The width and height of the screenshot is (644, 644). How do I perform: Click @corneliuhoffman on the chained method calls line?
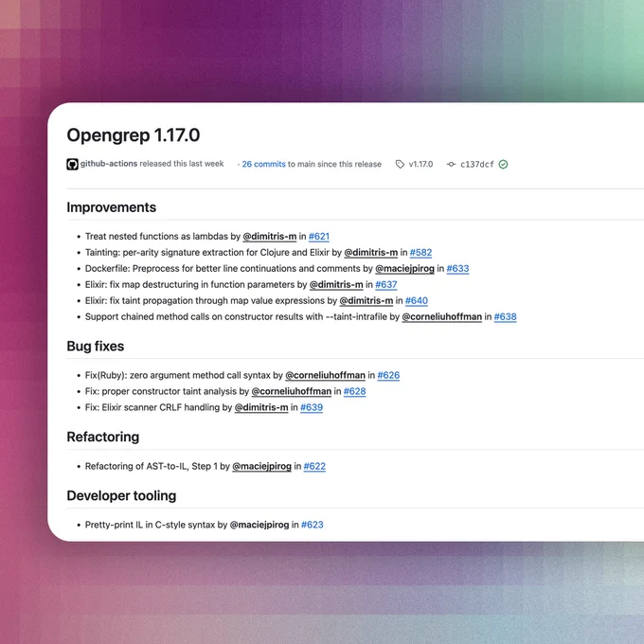[x=442, y=316]
